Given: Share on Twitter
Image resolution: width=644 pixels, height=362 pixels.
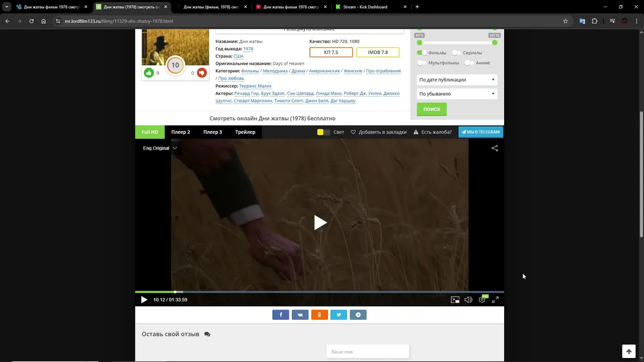Looking at the screenshot, I should (x=339, y=315).
